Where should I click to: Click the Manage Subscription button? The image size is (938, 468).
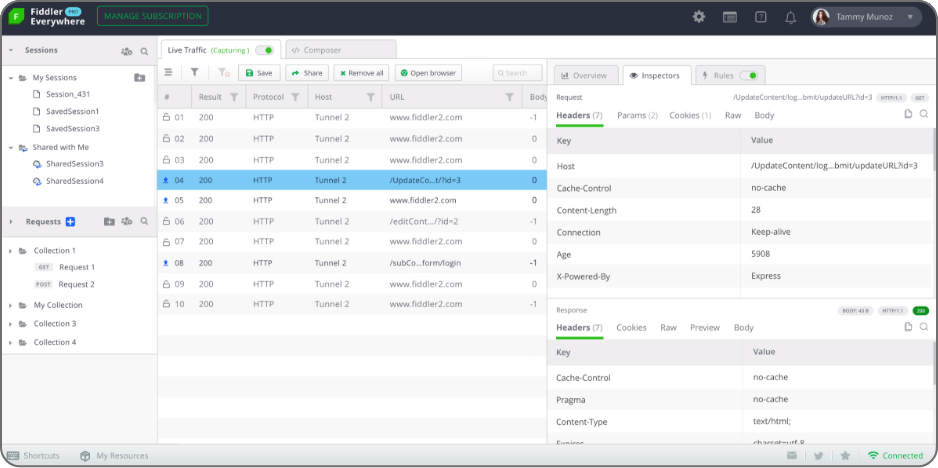153,16
